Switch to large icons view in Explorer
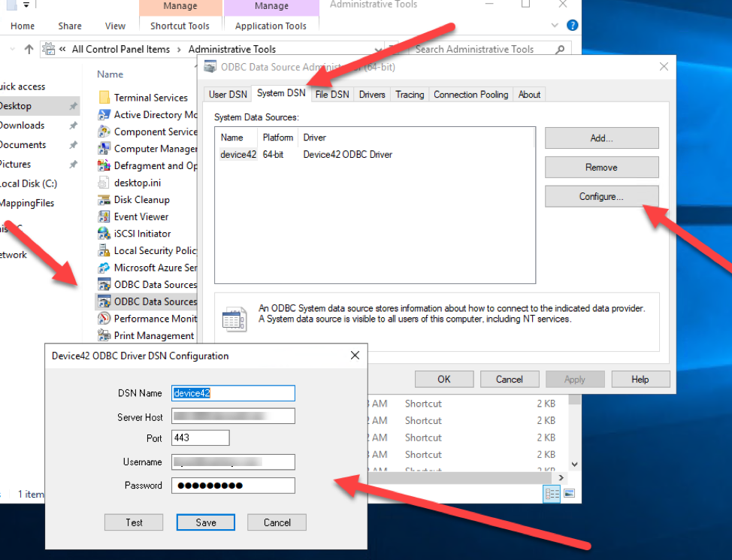 click(x=569, y=494)
